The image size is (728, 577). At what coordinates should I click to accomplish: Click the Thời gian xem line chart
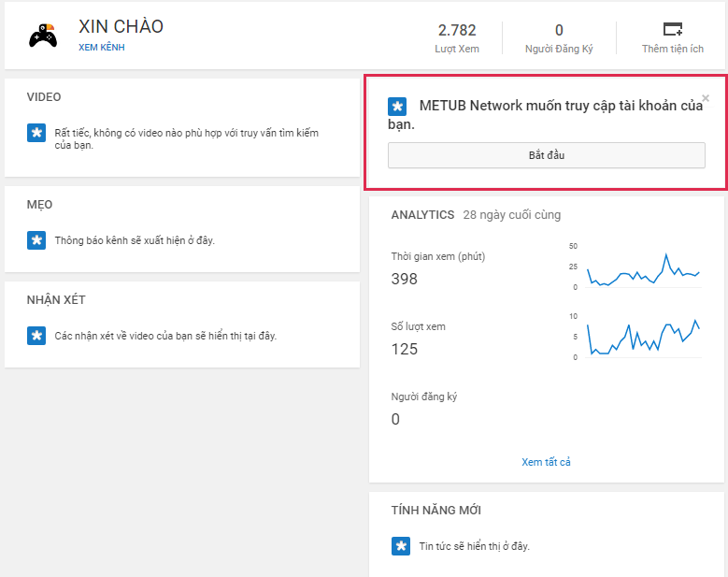tap(643, 269)
